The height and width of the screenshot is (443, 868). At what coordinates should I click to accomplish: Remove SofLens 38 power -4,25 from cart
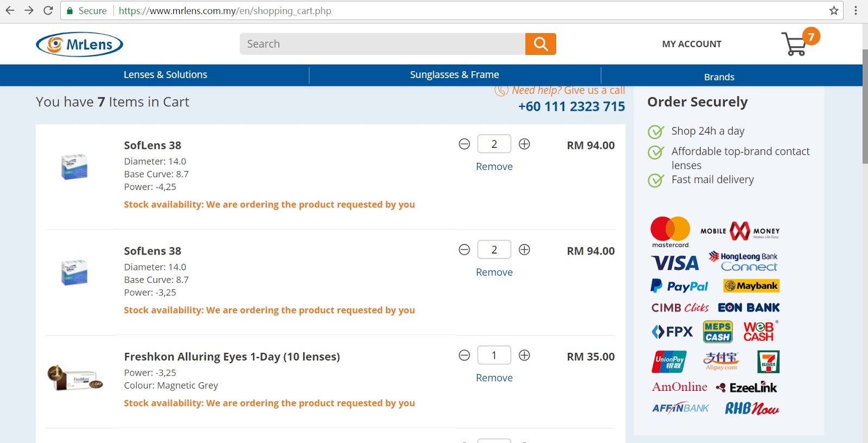(x=494, y=167)
